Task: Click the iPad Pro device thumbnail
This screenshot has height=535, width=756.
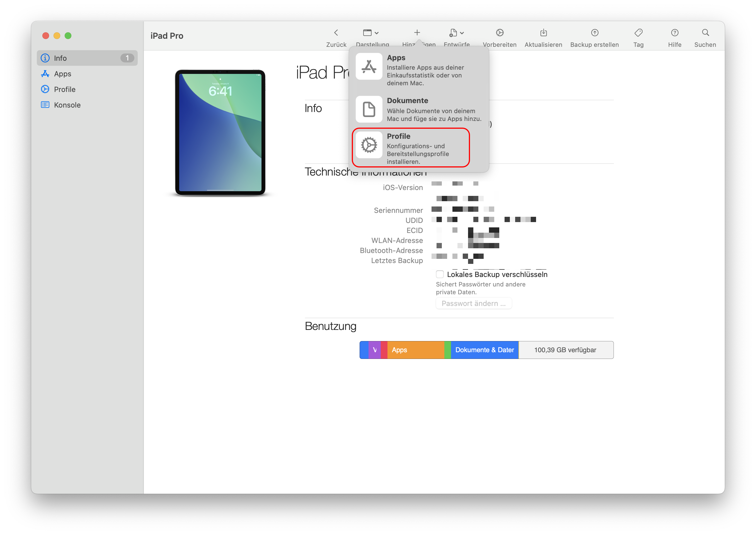Action: (220, 132)
